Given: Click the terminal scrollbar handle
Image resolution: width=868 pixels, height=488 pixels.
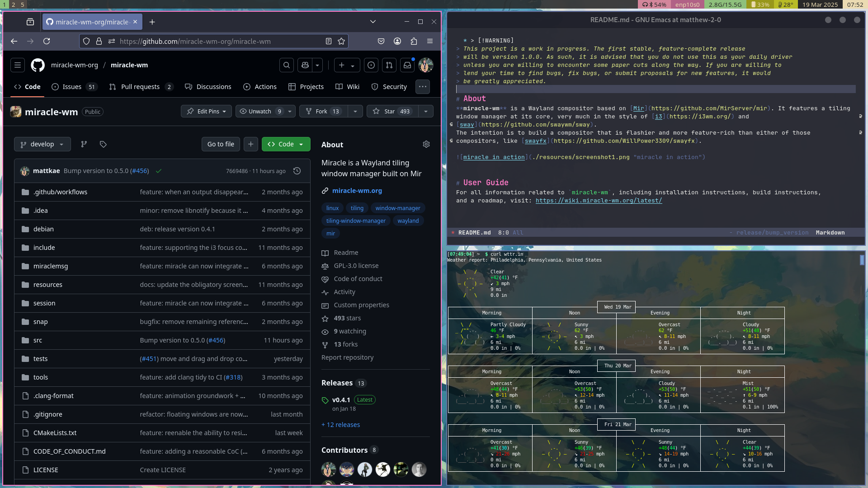Looking at the screenshot, I should (x=862, y=260).
